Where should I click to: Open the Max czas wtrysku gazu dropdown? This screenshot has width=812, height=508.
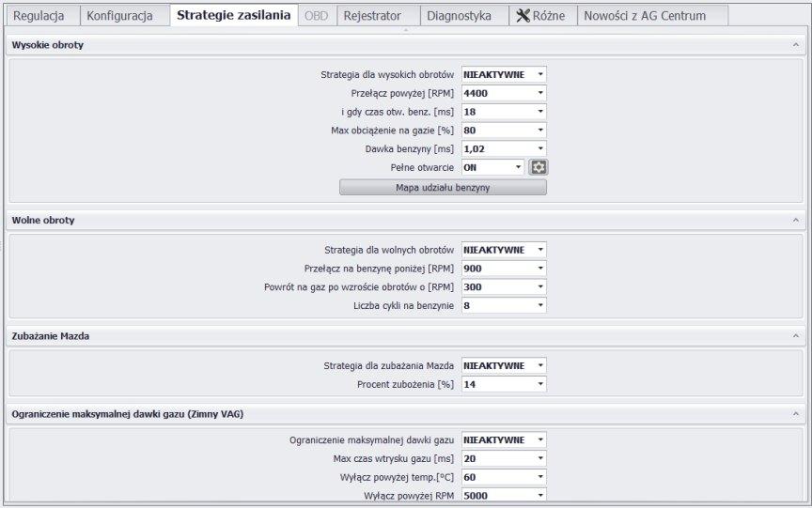click(504, 459)
